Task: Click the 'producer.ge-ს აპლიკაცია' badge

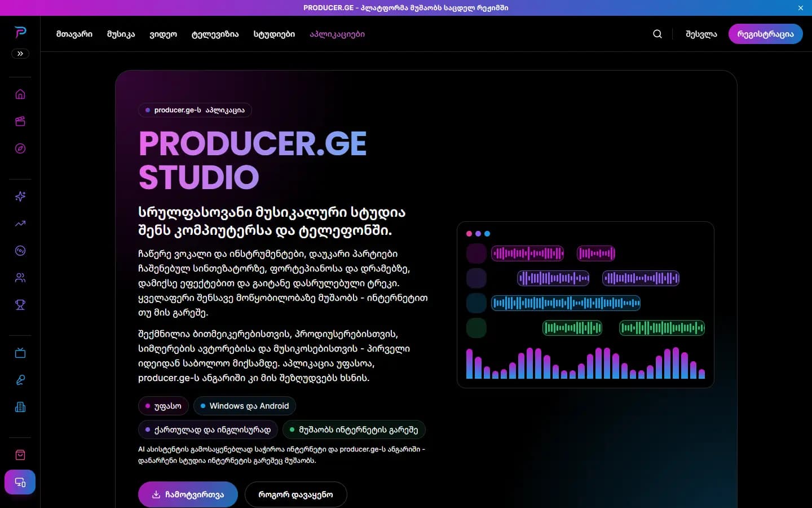Action: pyautogui.click(x=195, y=110)
